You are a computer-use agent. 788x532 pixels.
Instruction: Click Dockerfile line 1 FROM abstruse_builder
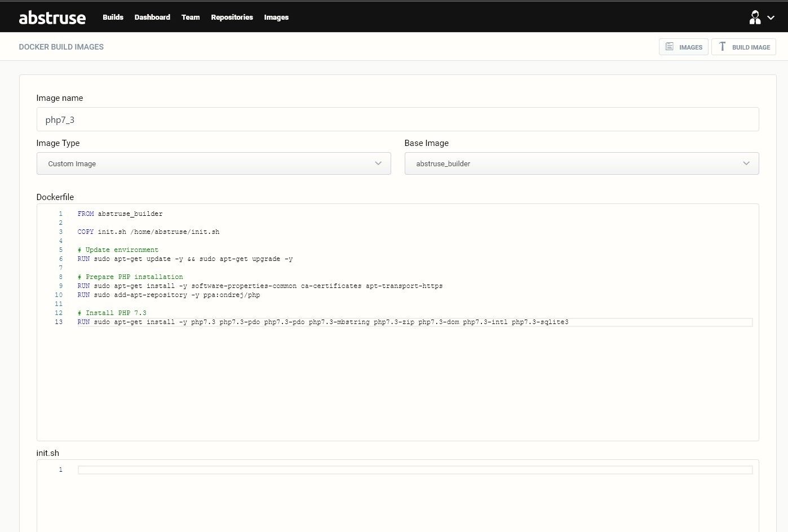pos(120,214)
